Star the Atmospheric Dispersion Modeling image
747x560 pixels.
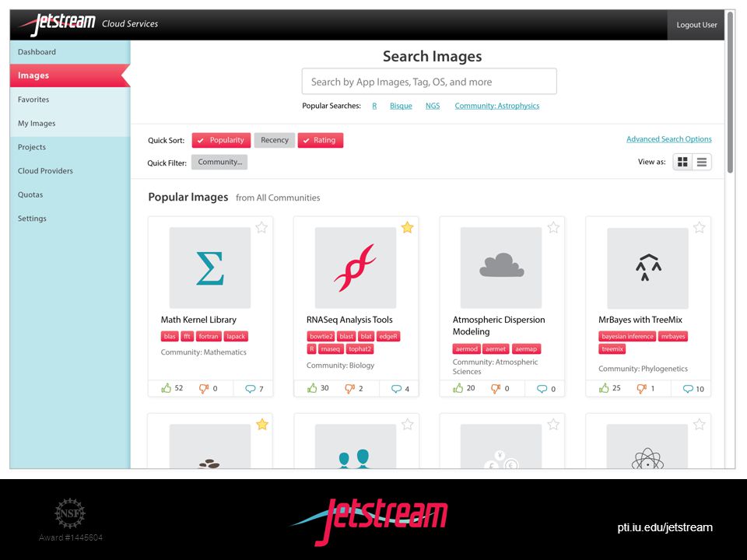point(553,228)
